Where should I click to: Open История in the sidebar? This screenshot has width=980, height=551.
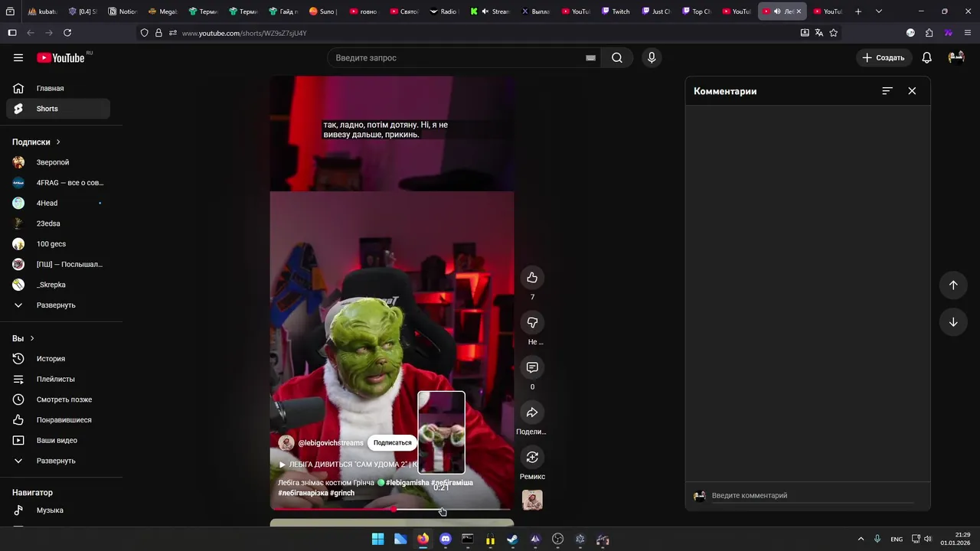tap(58, 358)
